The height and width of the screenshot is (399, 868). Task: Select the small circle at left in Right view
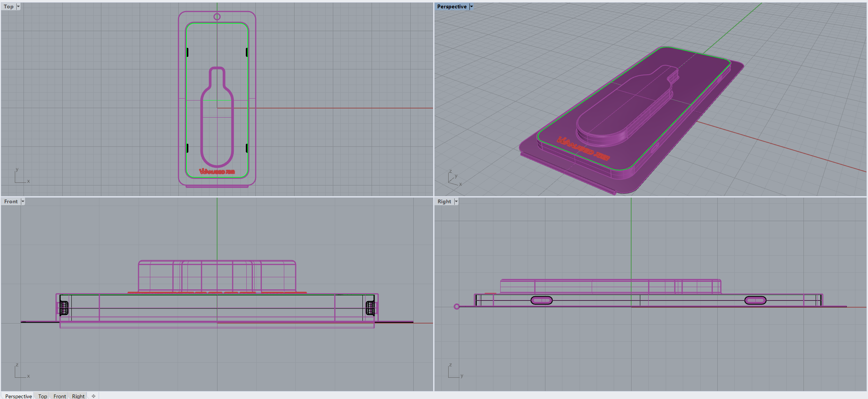tap(457, 306)
